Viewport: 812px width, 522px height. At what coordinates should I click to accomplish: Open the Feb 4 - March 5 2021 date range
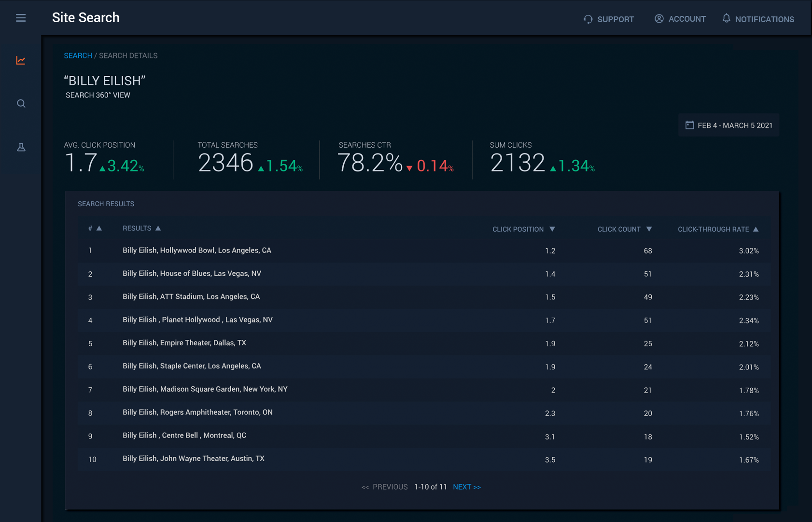pos(728,125)
